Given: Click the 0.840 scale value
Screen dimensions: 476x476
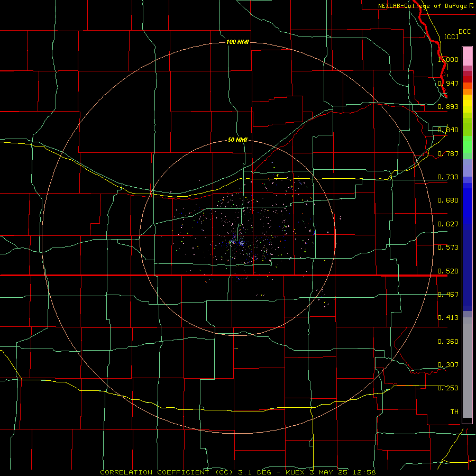Looking at the screenshot, I should click(448, 130).
